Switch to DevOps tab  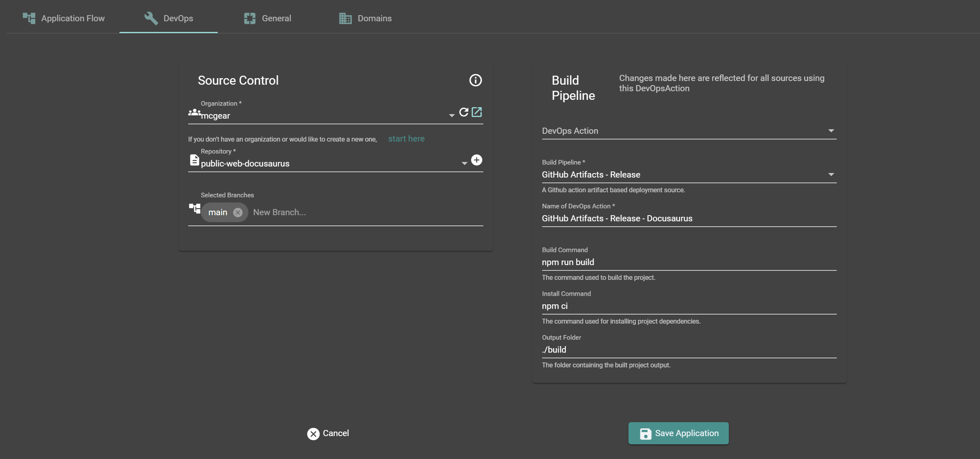point(169,18)
